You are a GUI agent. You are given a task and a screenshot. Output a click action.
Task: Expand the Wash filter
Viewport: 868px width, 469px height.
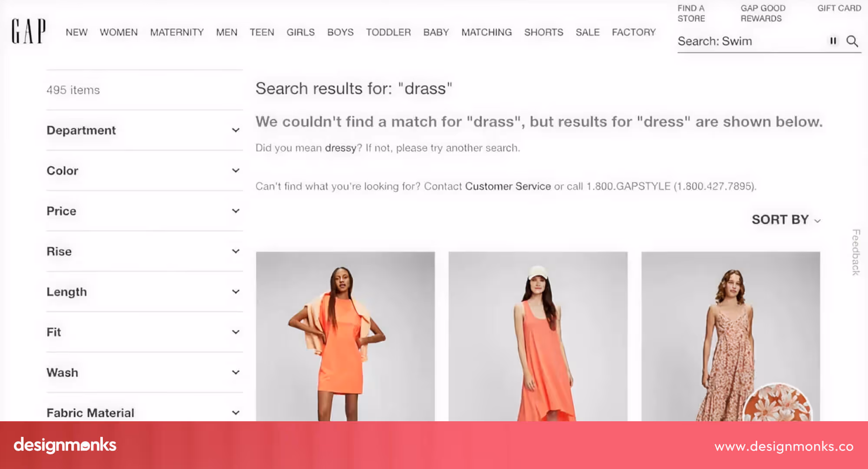pyautogui.click(x=145, y=373)
